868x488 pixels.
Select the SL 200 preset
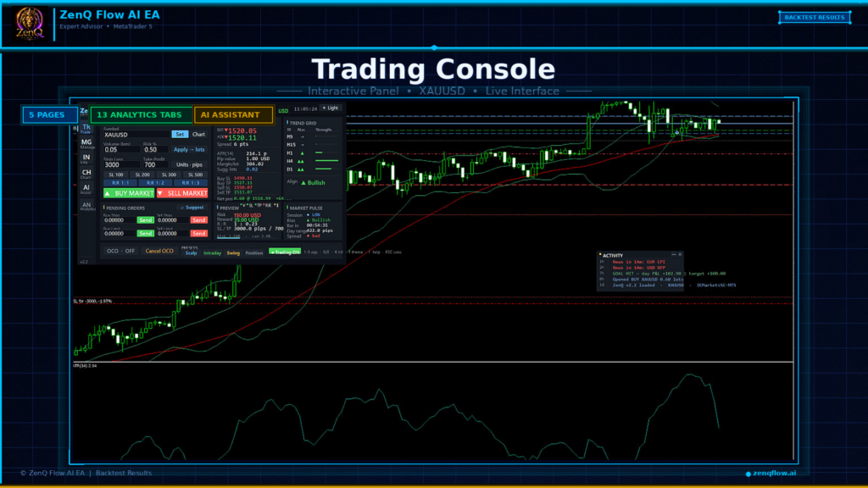point(142,175)
